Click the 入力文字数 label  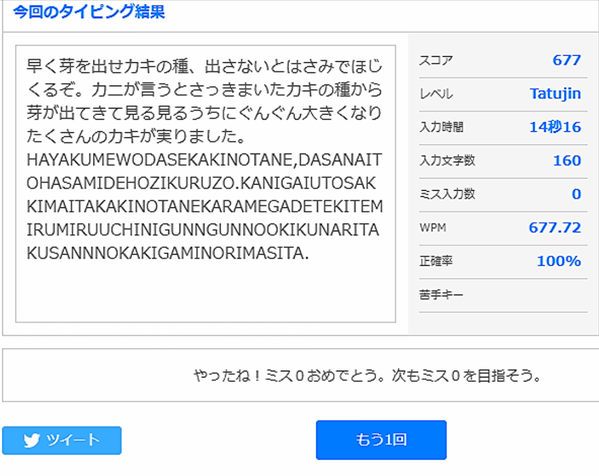(x=447, y=160)
